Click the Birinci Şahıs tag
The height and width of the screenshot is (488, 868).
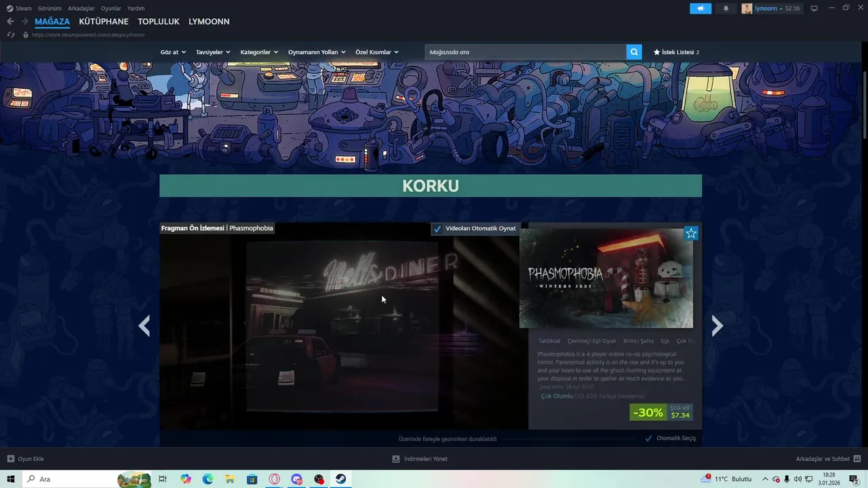[638, 341]
